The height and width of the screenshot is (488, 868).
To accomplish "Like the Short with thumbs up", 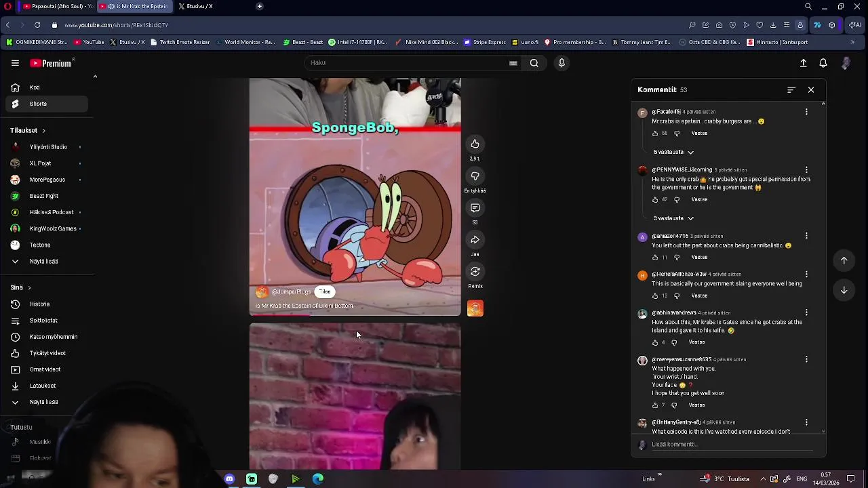I will coord(475,144).
